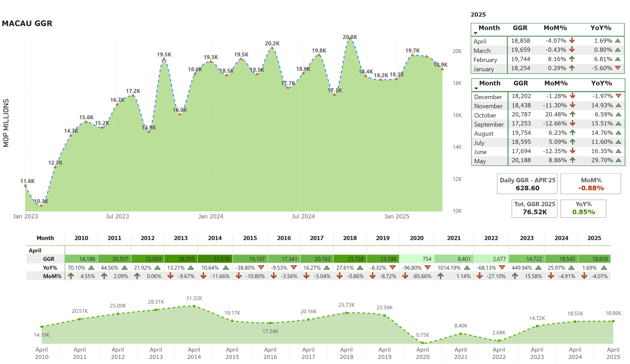Select the 31.32K April 2014 point on lower chart
Viewport: 630px width, 364px height.
[x=194, y=306]
